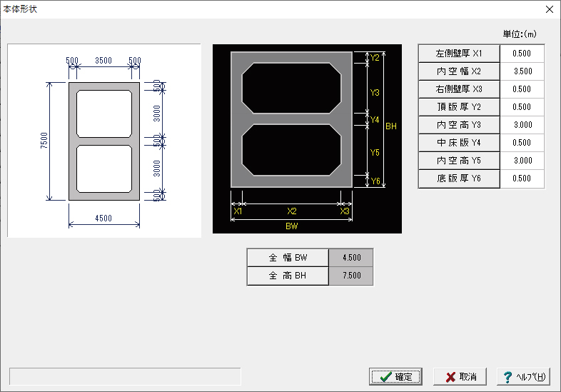Select the 右側壁厚 X3 label cell
Image resolution: width=561 pixels, height=392 pixels.
point(459,89)
